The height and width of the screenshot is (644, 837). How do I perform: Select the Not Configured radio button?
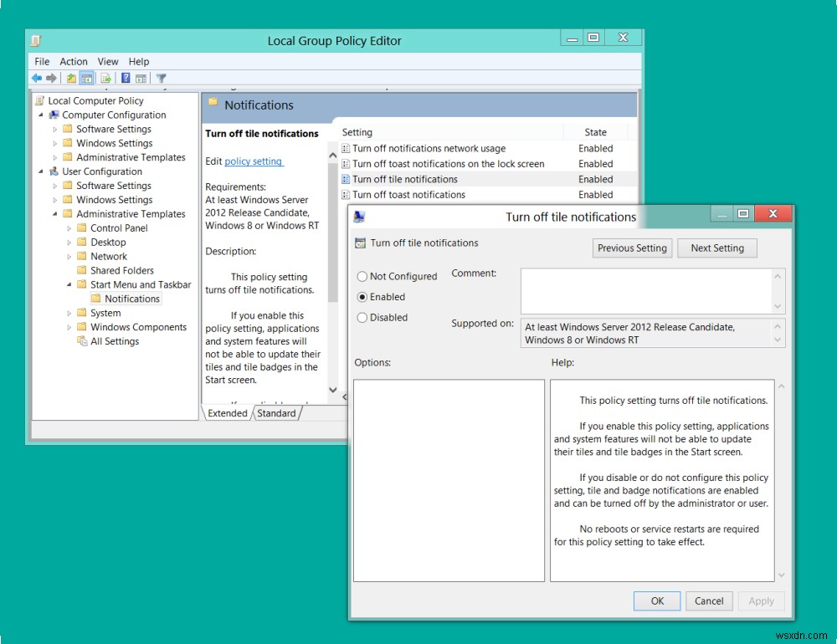(362, 276)
